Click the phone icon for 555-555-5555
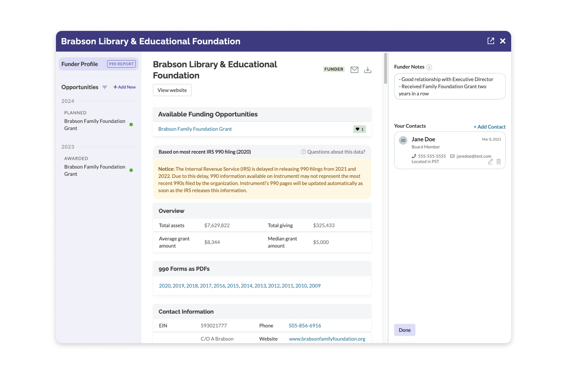The image size is (588, 374). [414, 156]
